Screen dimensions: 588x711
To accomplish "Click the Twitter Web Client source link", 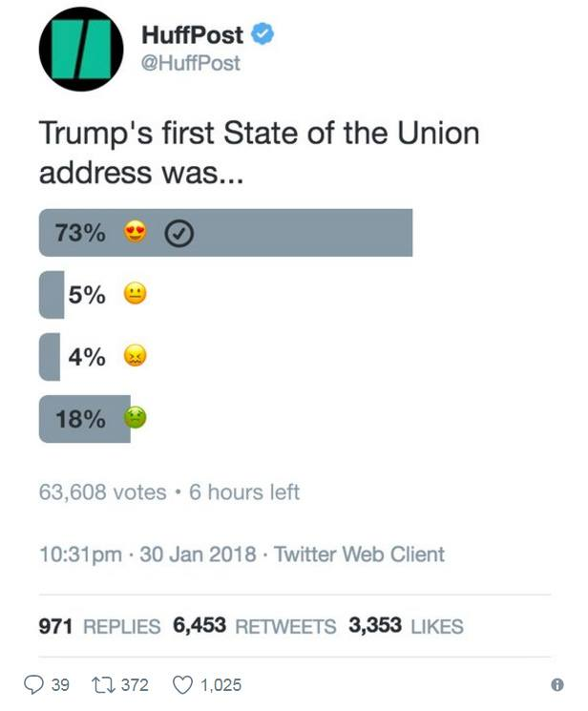I will coord(359,554).
